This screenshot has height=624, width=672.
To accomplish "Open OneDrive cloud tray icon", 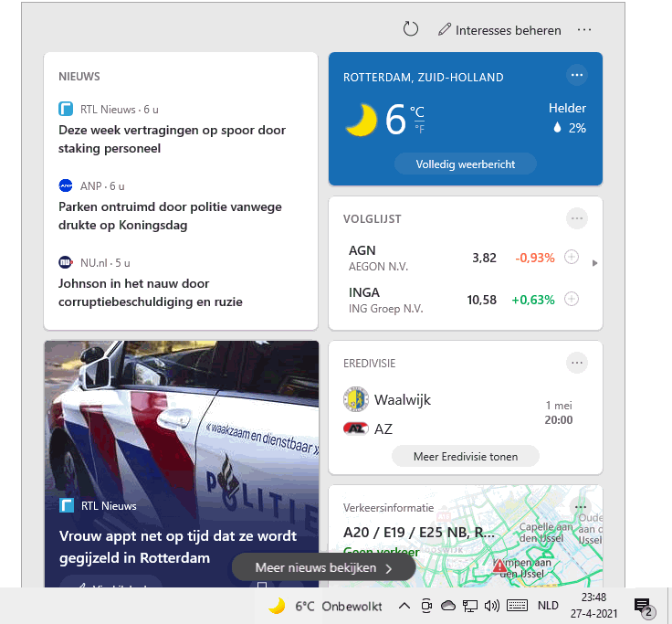I will click(x=448, y=606).
